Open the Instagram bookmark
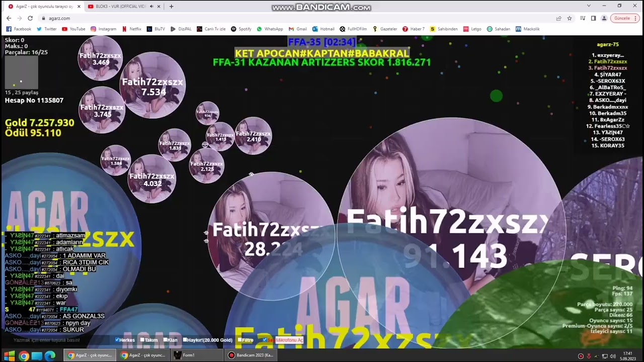 pyautogui.click(x=103, y=29)
